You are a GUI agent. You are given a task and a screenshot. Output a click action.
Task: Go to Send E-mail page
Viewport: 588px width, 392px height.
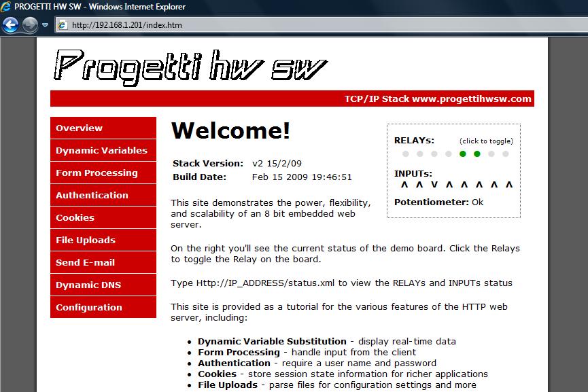[x=103, y=262]
